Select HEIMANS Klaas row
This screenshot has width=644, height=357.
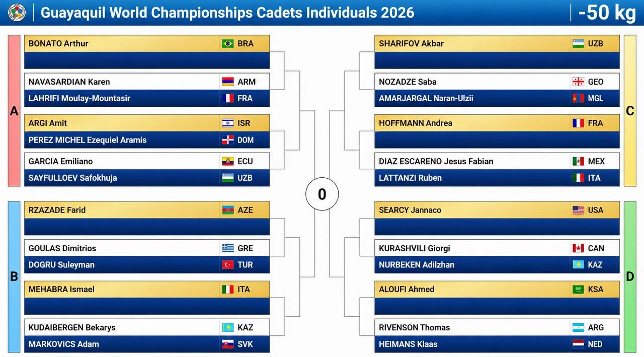pyautogui.click(x=497, y=344)
